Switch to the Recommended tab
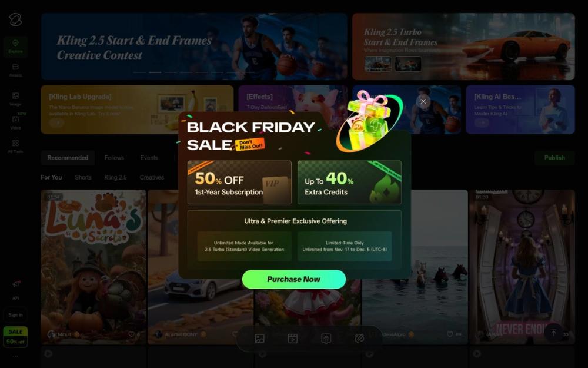The height and width of the screenshot is (368, 588). (68, 158)
